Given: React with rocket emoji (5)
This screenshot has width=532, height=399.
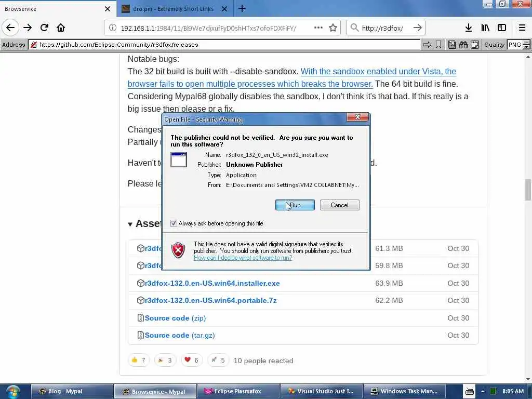Looking at the screenshot, I should click(x=218, y=361).
